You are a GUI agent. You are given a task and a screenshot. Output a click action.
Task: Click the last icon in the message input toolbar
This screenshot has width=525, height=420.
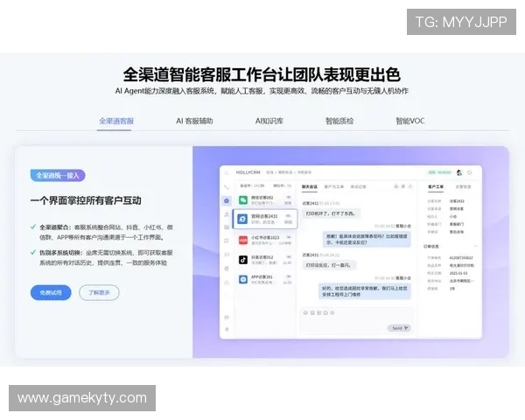click(x=332, y=313)
